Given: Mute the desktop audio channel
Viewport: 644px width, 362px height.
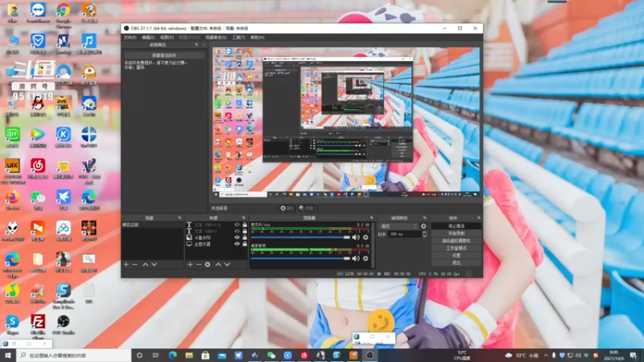Looking at the screenshot, I should (356, 258).
